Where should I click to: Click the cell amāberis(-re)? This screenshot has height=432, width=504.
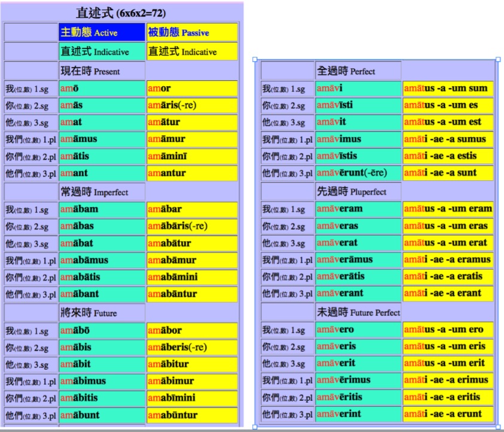(192, 348)
